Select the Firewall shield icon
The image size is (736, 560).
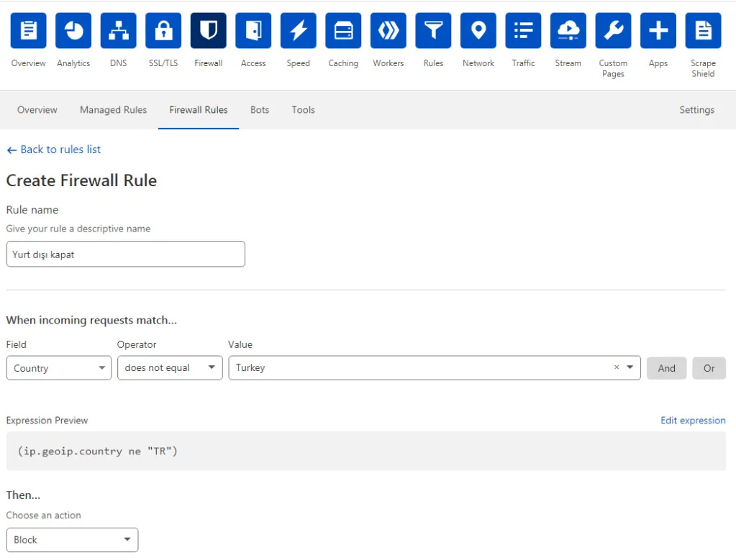(x=209, y=30)
